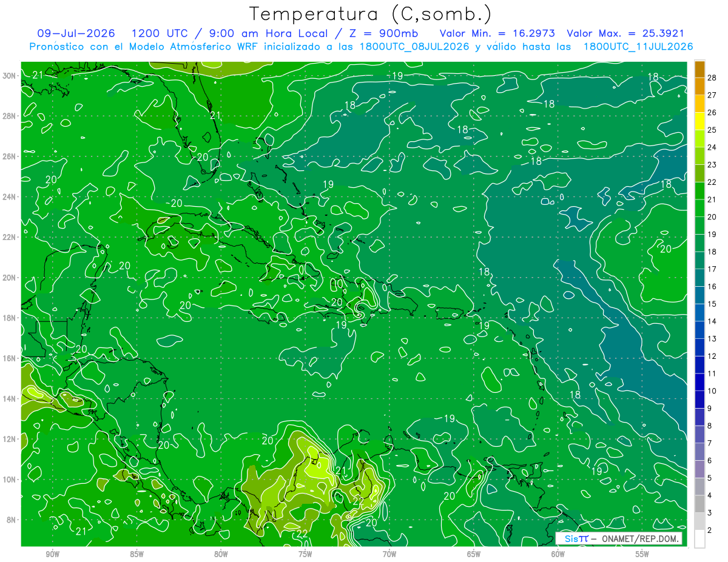Click the longitude axis label '65W'
Screen dimensions: 728x562
tap(474, 554)
